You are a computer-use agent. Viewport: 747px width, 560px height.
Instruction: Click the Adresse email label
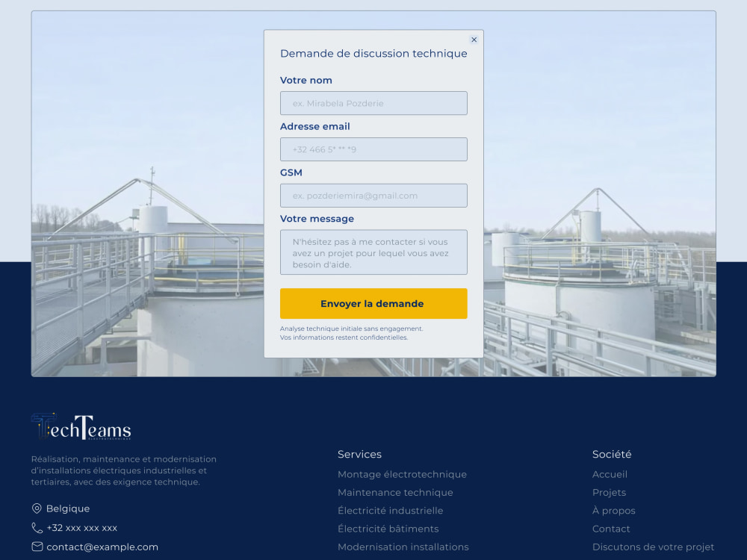(315, 126)
